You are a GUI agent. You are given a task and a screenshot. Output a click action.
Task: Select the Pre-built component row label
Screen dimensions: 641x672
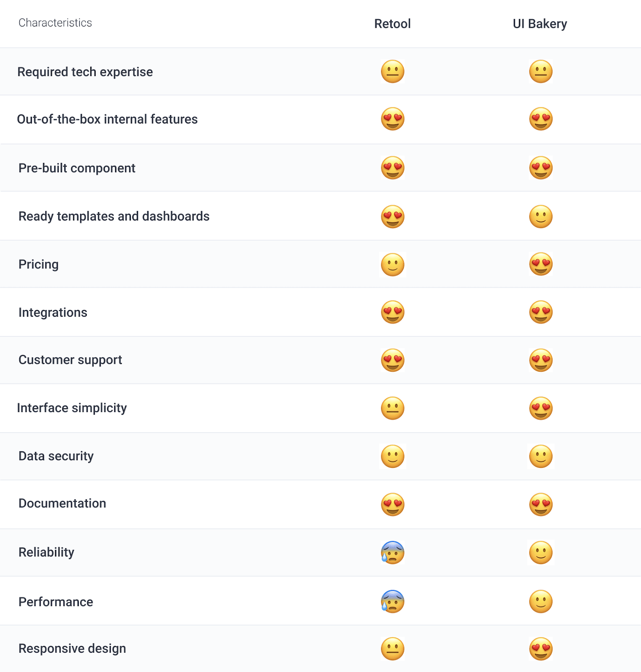(77, 168)
